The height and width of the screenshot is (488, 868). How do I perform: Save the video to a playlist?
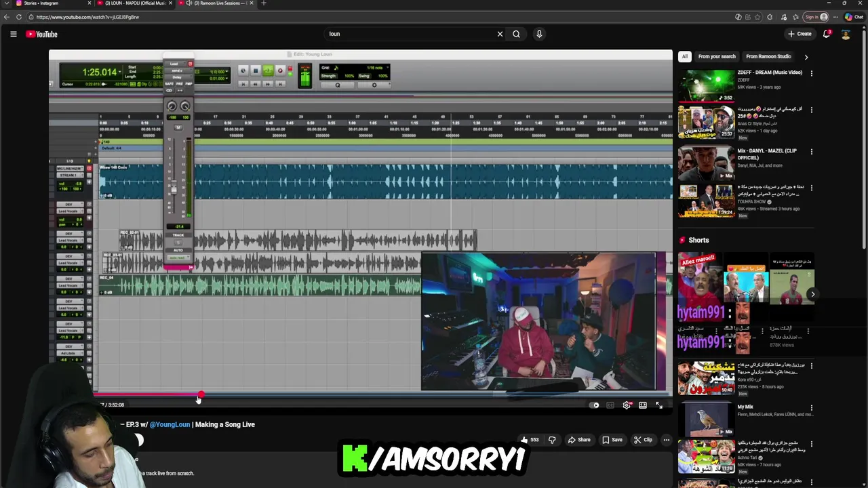pos(612,440)
